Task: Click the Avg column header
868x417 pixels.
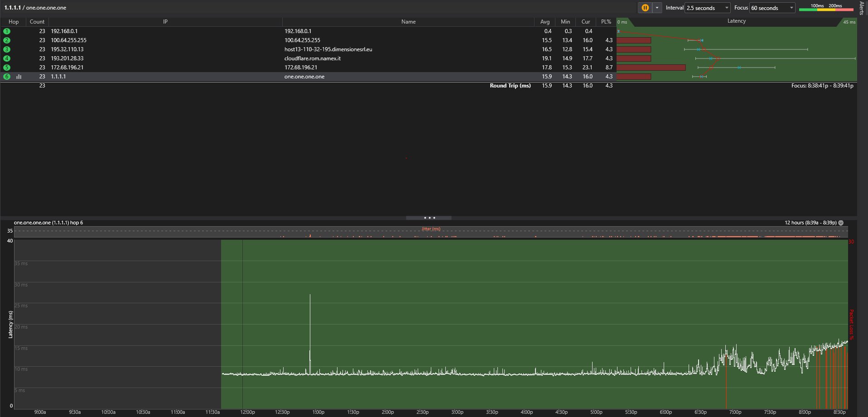Action: 545,22
